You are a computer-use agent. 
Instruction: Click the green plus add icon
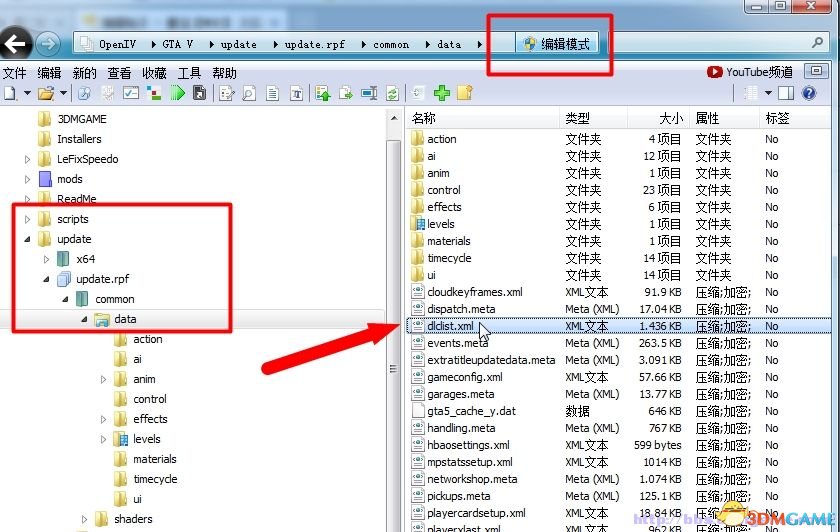(x=442, y=93)
